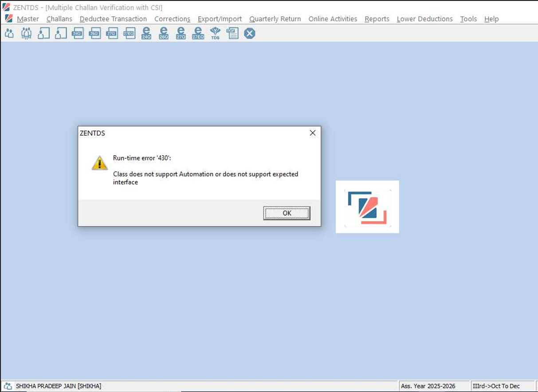Open the Master menu

pos(28,19)
